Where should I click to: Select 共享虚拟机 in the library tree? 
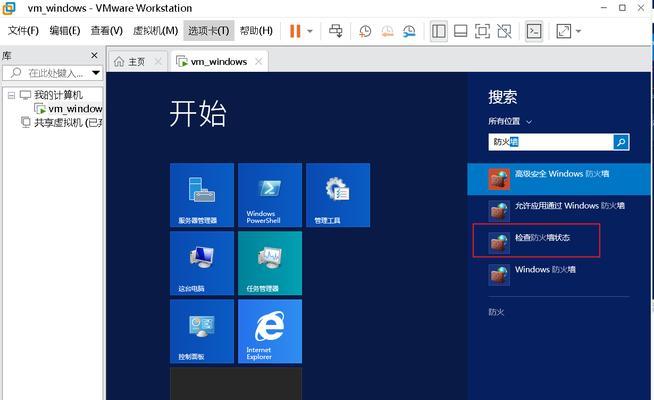(x=63, y=123)
